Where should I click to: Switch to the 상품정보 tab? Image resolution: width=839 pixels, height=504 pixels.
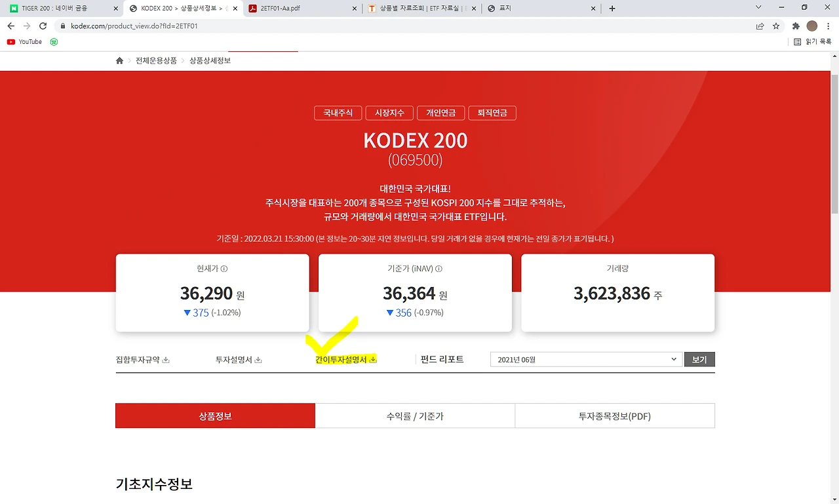click(216, 416)
